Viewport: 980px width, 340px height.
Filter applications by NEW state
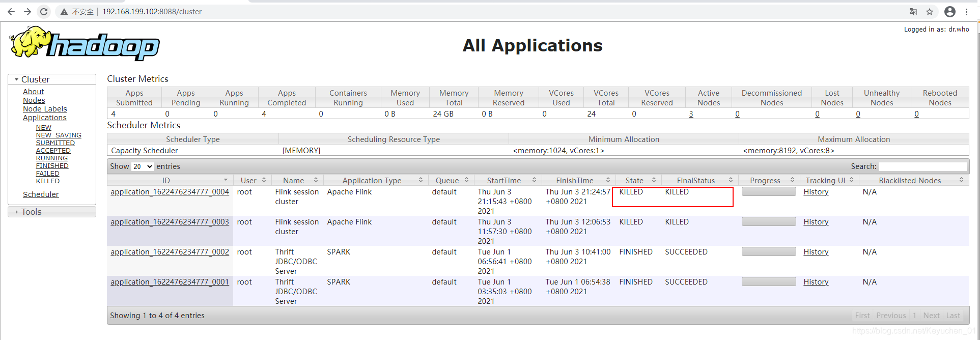tap(44, 128)
